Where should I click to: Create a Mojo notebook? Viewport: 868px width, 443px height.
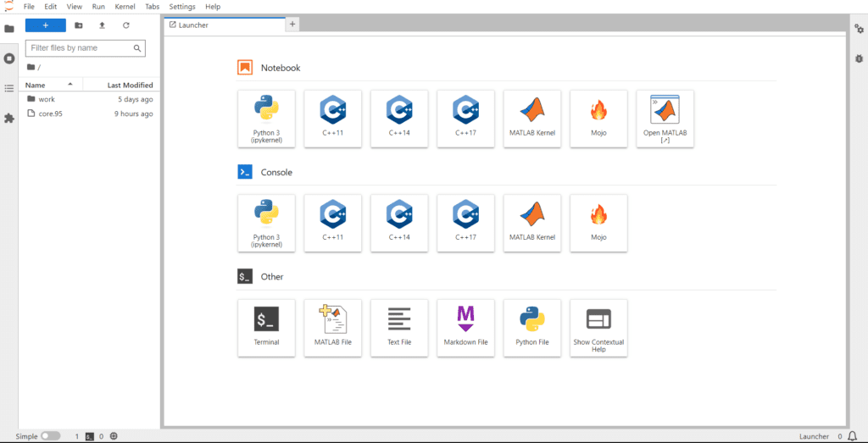[x=598, y=119]
